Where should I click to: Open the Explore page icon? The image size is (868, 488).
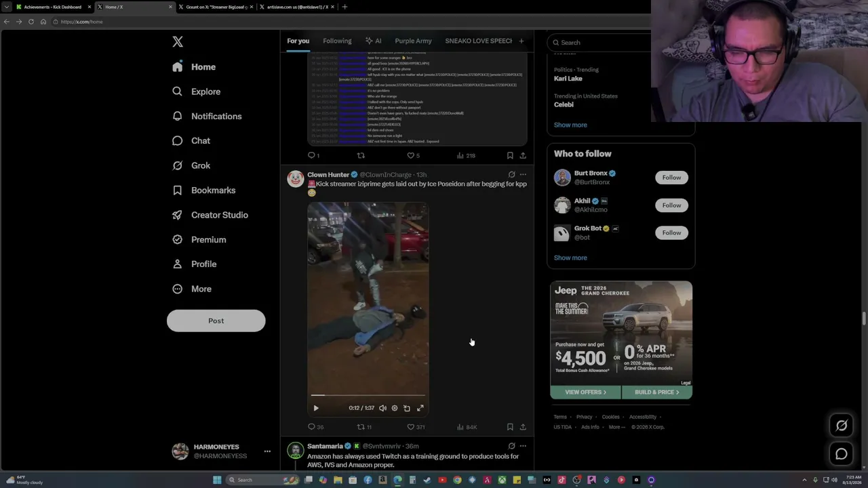coord(177,91)
